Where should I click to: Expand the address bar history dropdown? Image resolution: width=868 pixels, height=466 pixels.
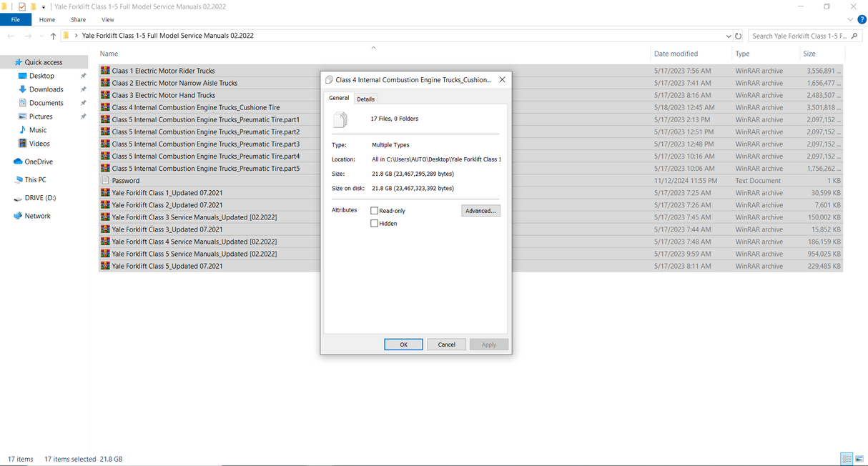pyautogui.click(x=728, y=36)
